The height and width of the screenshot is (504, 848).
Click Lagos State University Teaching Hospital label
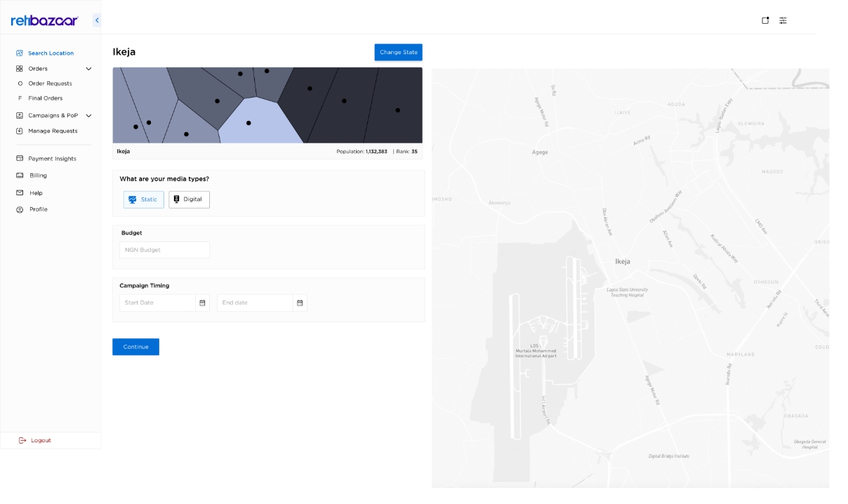coord(628,292)
